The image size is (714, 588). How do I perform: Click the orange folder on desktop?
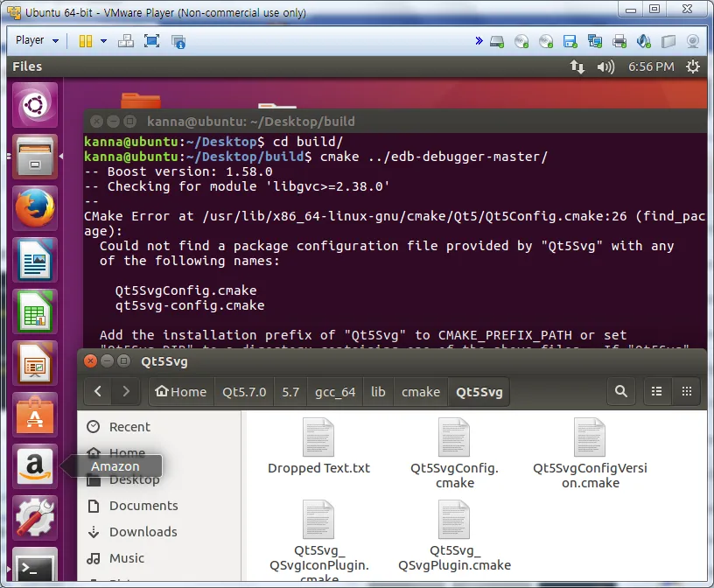coord(141,101)
